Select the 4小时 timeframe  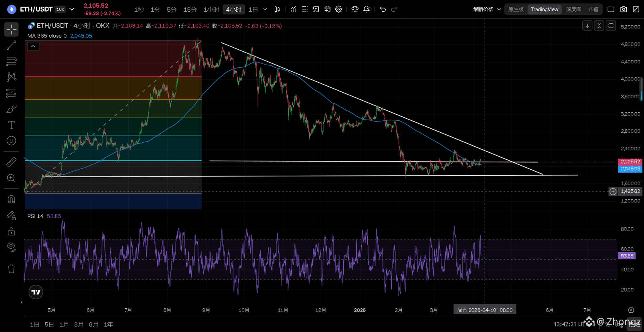pos(234,9)
